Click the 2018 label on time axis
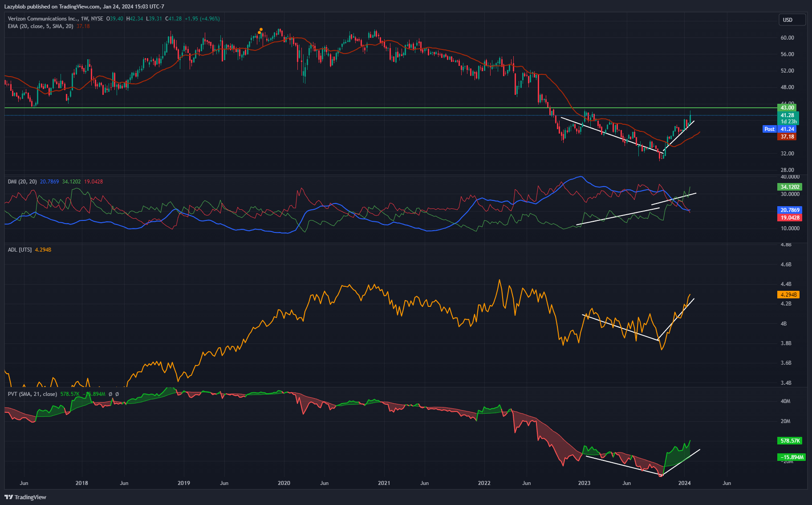812x505 pixels. (82, 483)
